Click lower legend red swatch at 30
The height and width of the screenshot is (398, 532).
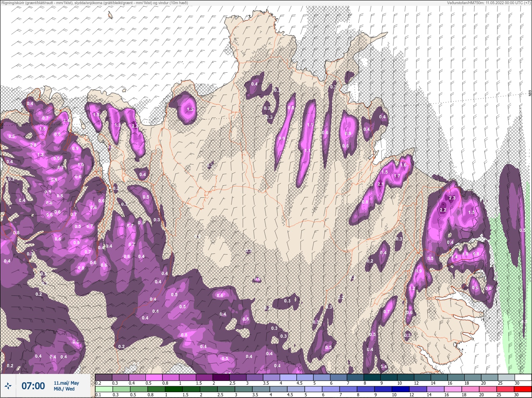523,389
